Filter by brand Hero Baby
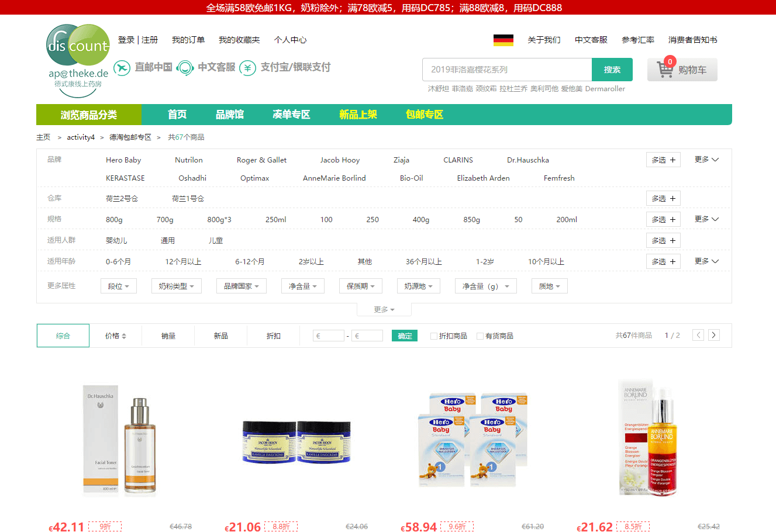The height and width of the screenshot is (532, 776). click(x=123, y=160)
